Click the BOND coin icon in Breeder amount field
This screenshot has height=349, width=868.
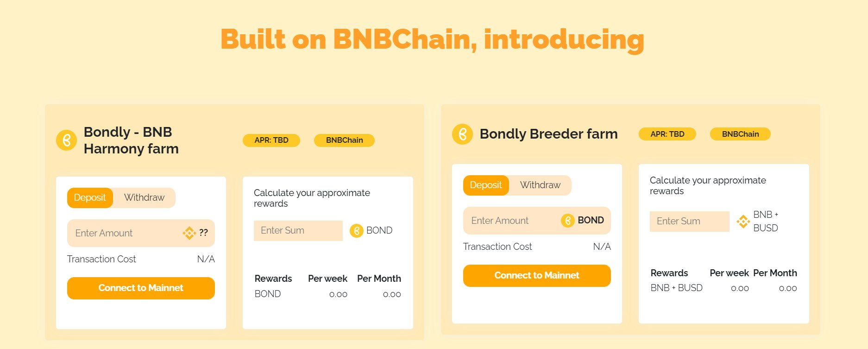pyautogui.click(x=567, y=221)
